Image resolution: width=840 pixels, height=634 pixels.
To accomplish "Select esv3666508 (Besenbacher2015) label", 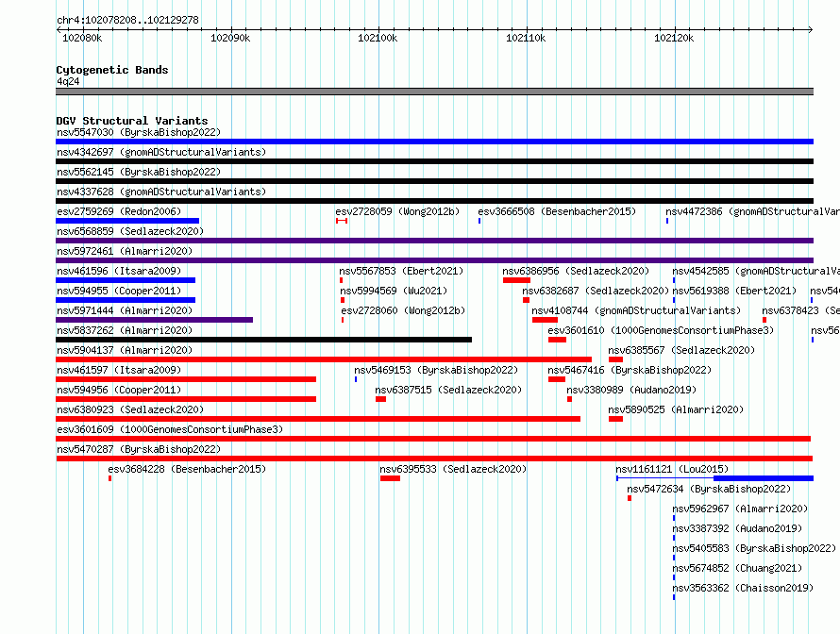I will click(x=557, y=211).
